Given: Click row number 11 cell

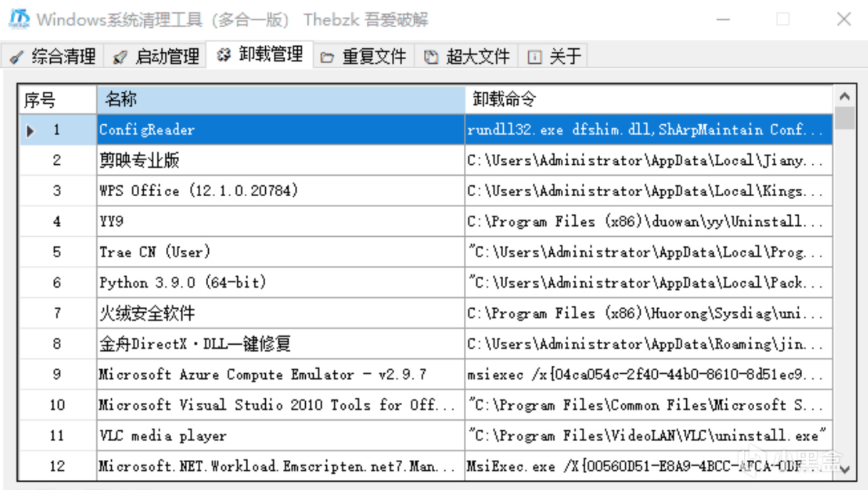Looking at the screenshot, I should 58,435.
